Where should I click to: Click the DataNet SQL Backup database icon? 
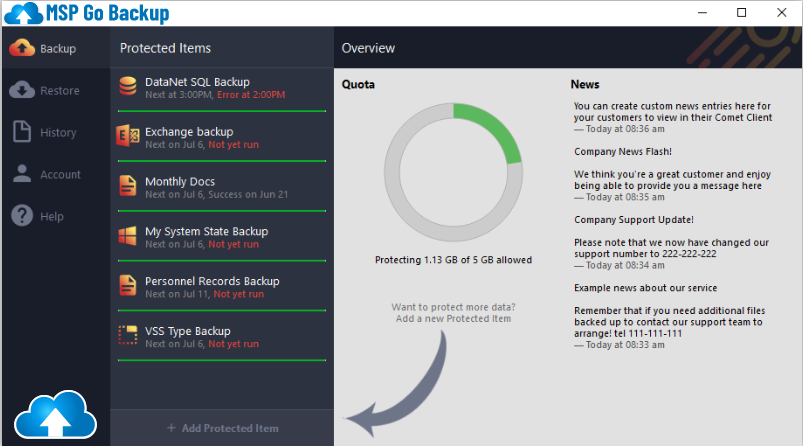(x=128, y=87)
